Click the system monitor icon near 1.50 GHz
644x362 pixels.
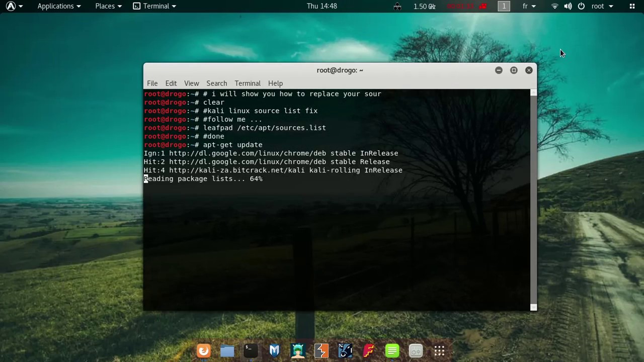(x=397, y=6)
